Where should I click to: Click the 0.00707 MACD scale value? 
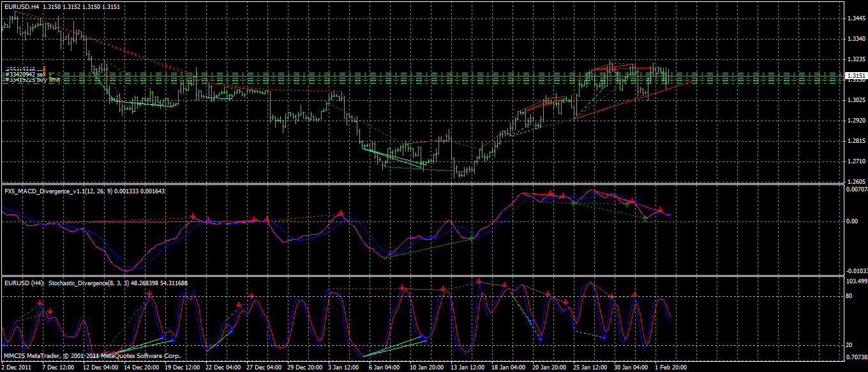pyautogui.click(x=857, y=189)
